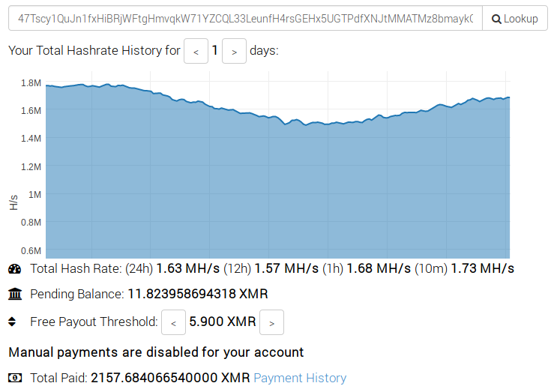Click the days count number 1

tap(215, 51)
